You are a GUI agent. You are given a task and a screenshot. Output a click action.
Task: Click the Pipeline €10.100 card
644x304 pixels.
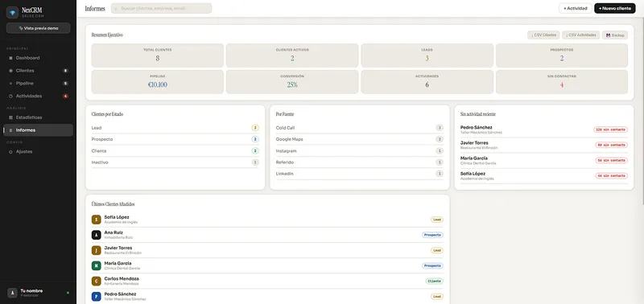pos(157,82)
